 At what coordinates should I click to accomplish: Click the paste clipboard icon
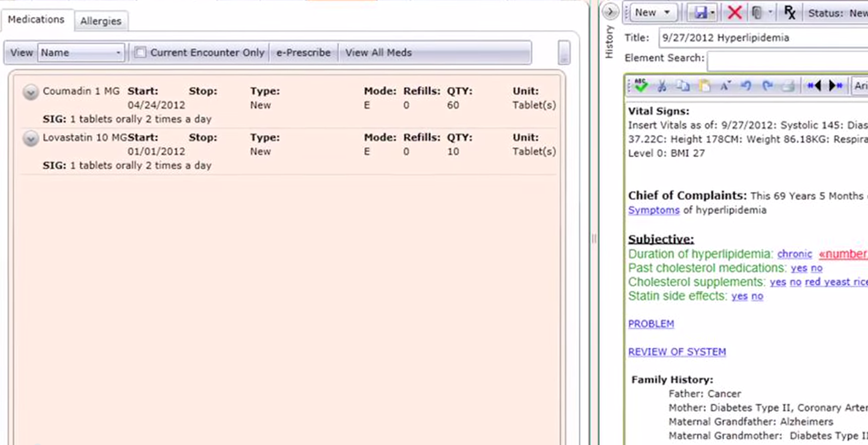(x=704, y=86)
